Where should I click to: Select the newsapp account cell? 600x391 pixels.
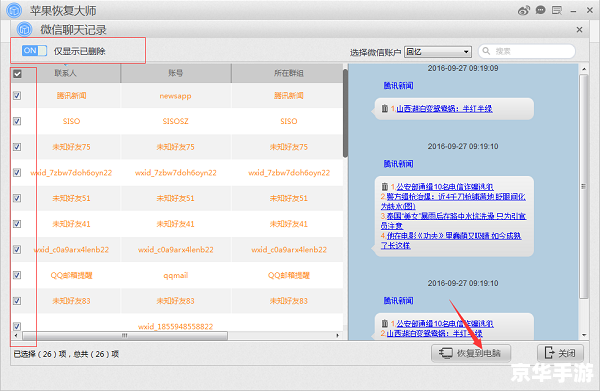pos(176,96)
